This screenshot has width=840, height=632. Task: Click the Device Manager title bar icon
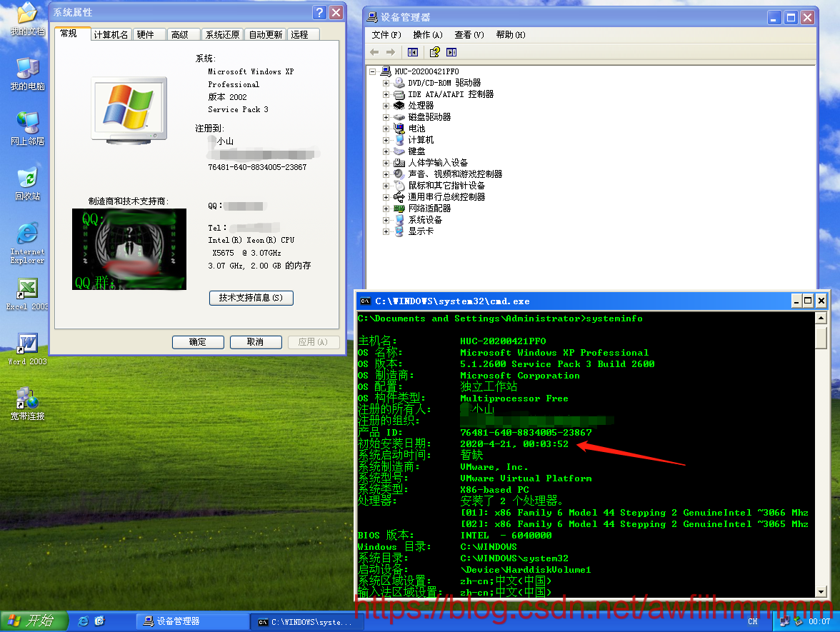[x=371, y=17]
